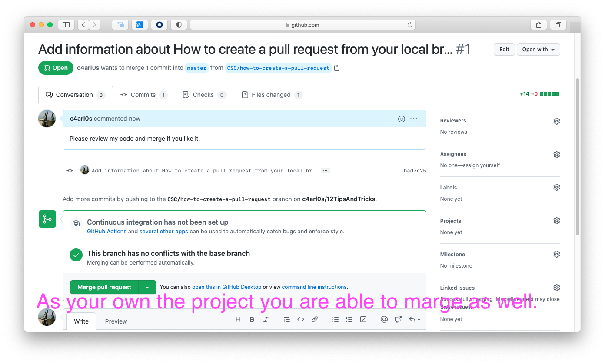Image resolution: width=605 pixels, height=364 pixels.
Task: Open a new Safari tab
Action: tap(575, 27)
